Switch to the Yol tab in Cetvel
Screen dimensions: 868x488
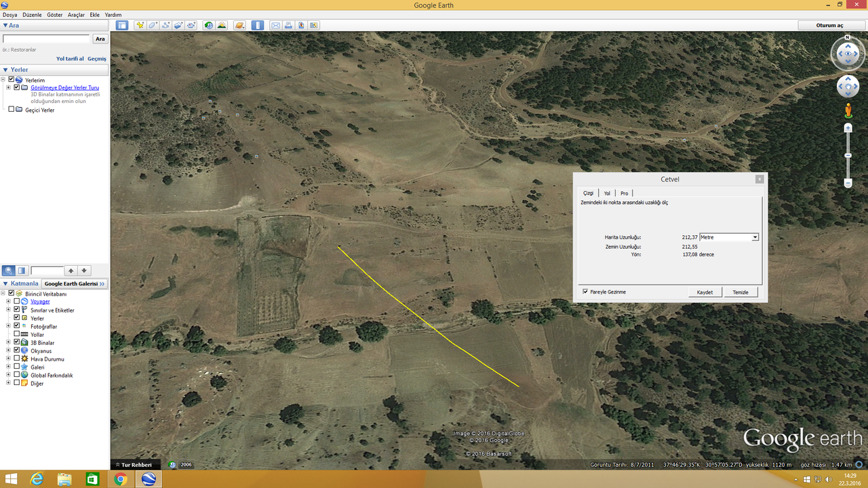[607, 193]
